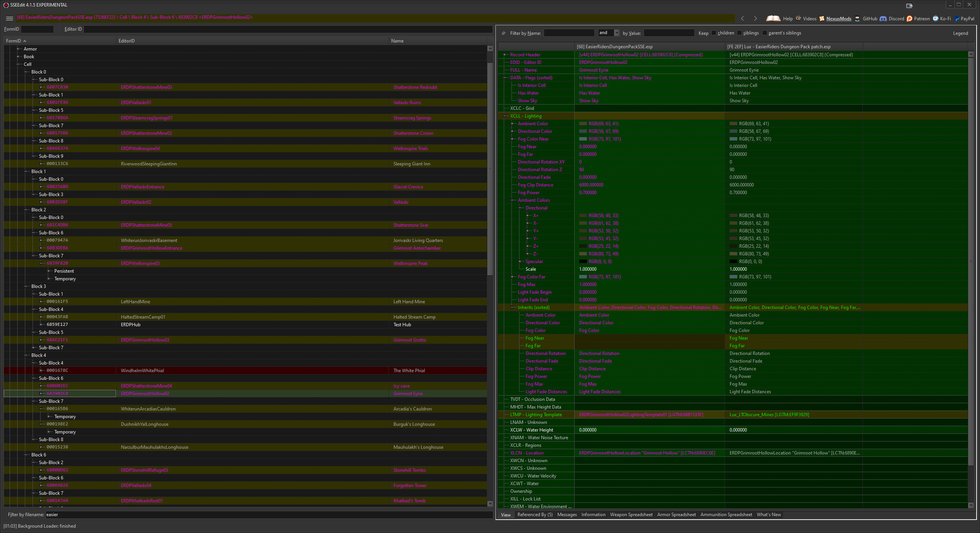Collapse the XCLL - Lighting section
This screenshot has width=980, height=533.
505,116
